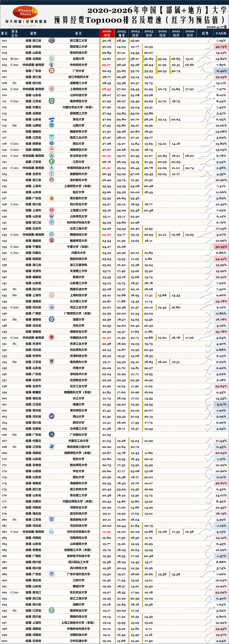Click the trend sparkline in 上海财经大学 row
The height and width of the screenshot is (644, 229).
[x=205, y=89]
